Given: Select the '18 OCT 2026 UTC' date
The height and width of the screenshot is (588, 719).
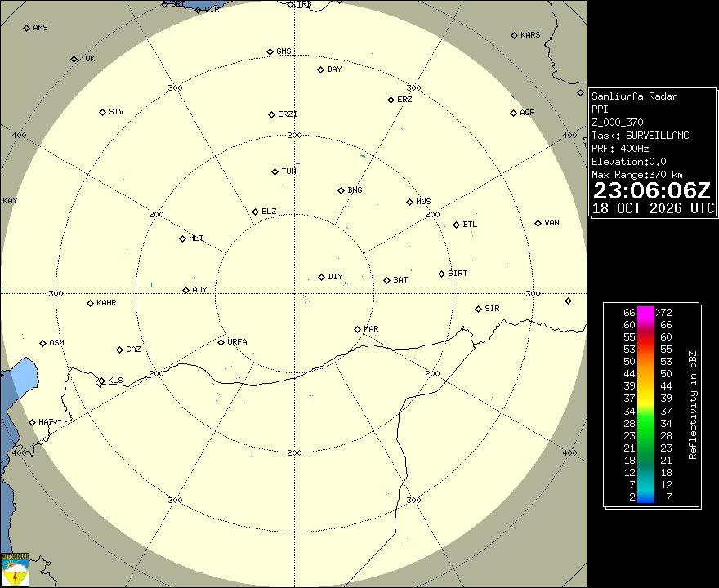Looking at the screenshot, I should click(654, 208).
